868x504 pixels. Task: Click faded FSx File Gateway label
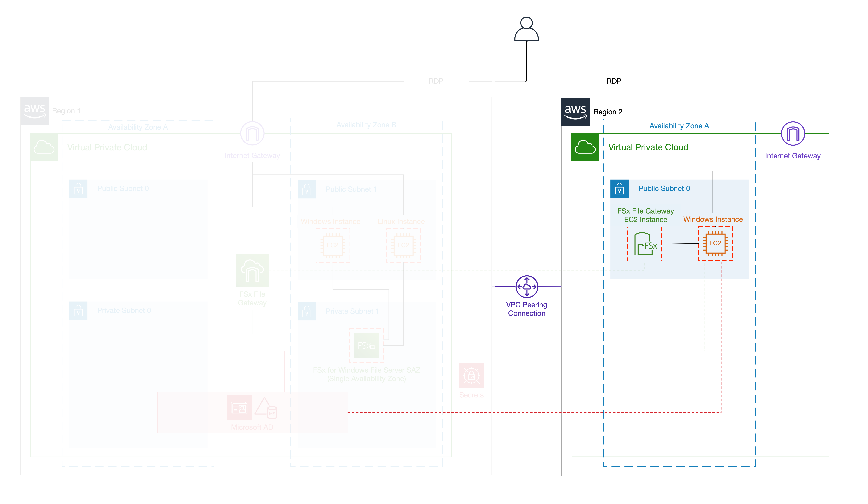pos(252,299)
